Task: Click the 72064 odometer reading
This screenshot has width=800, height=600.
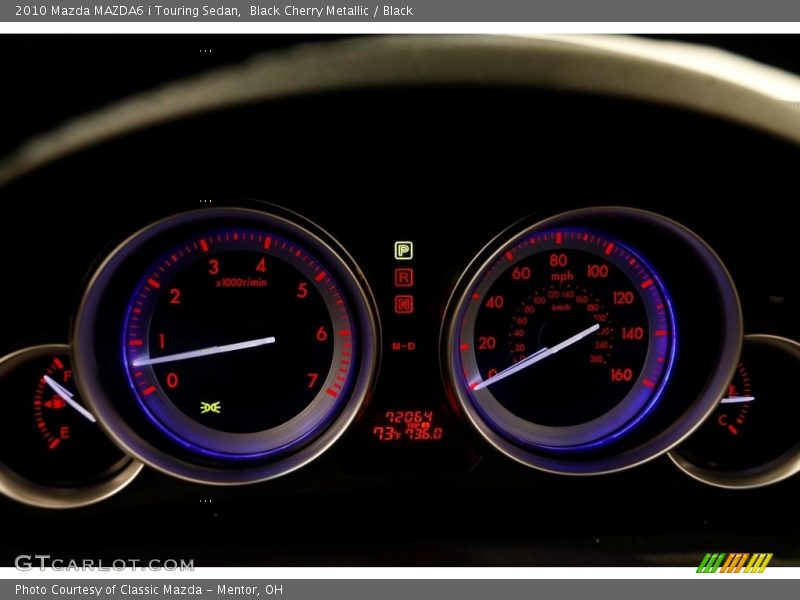Action: [x=408, y=418]
